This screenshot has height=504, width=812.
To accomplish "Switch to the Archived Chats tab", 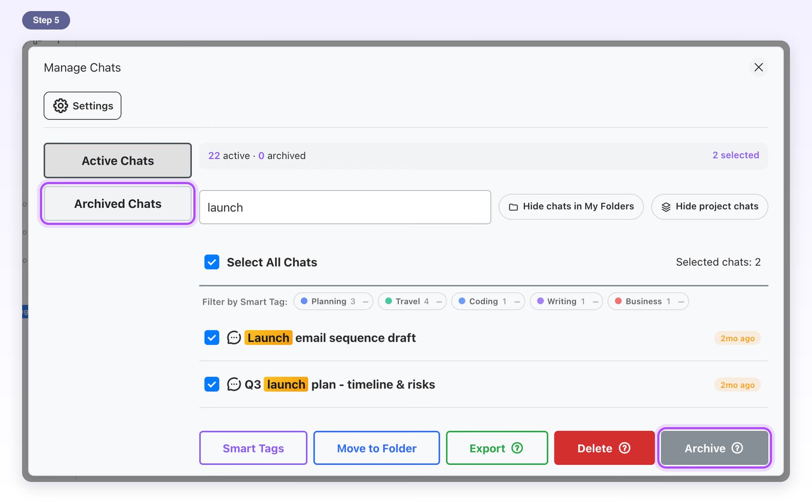I will pyautogui.click(x=118, y=204).
